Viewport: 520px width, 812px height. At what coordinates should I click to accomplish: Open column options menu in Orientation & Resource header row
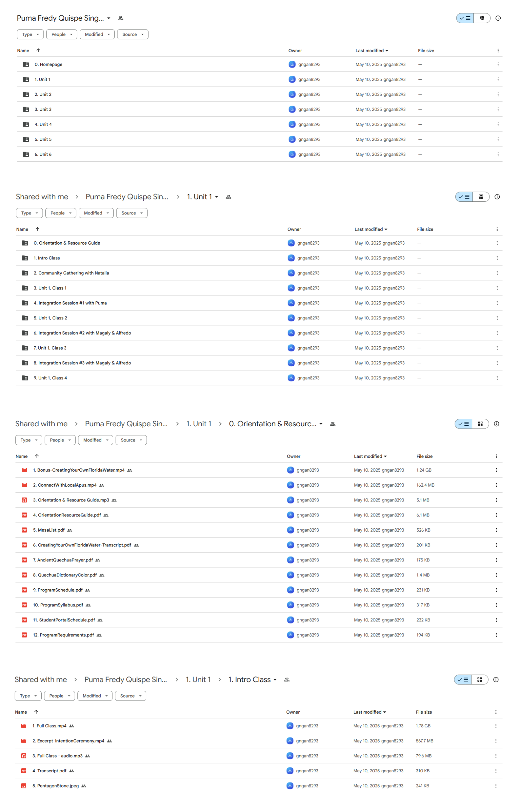pos(496,456)
